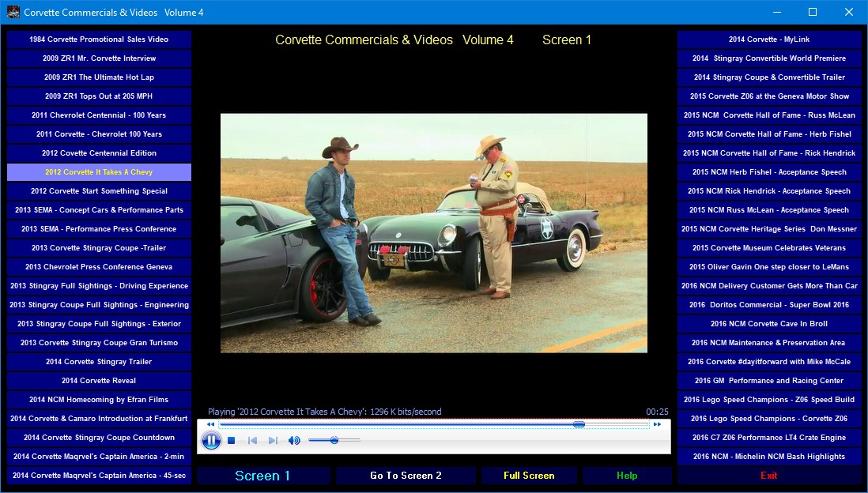Play 2013 Stingray Full Sightings - Driving Experience
This screenshot has height=493, width=868.
point(99,285)
